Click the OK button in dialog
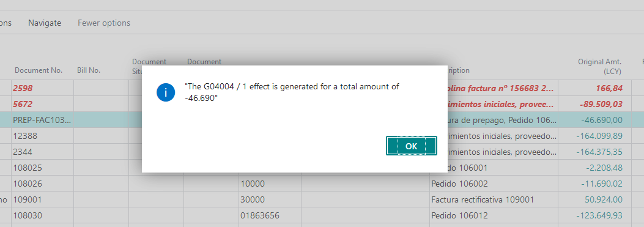The width and height of the screenshot is (644, 227). click(411, 146)
